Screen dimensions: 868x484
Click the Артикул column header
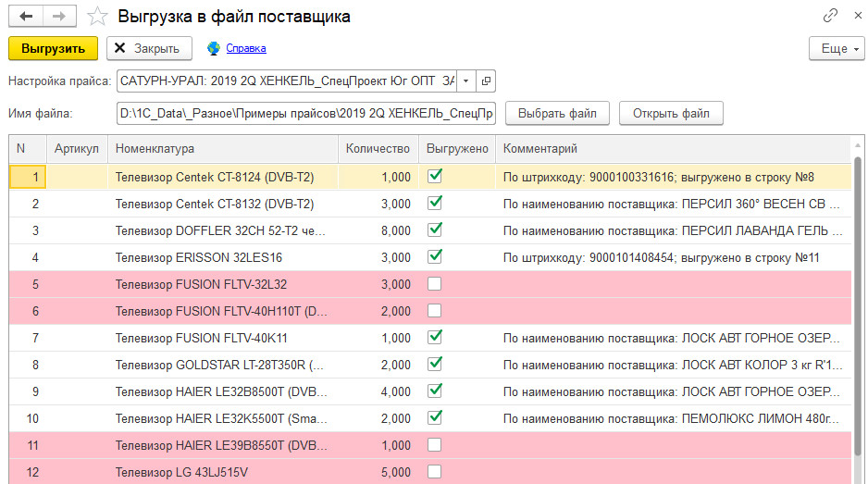pos(77,148)
